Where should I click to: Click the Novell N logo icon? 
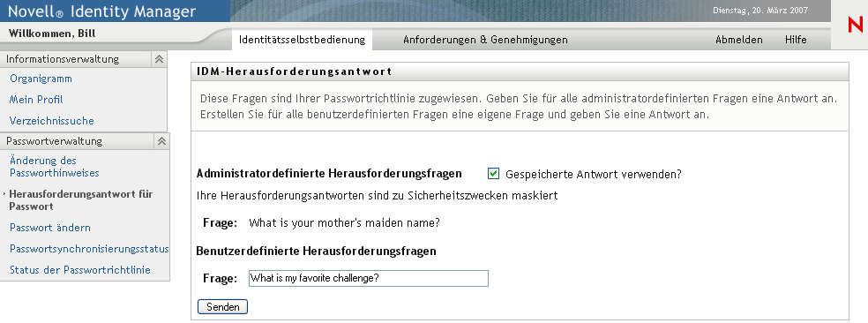(x=856, y=25)
